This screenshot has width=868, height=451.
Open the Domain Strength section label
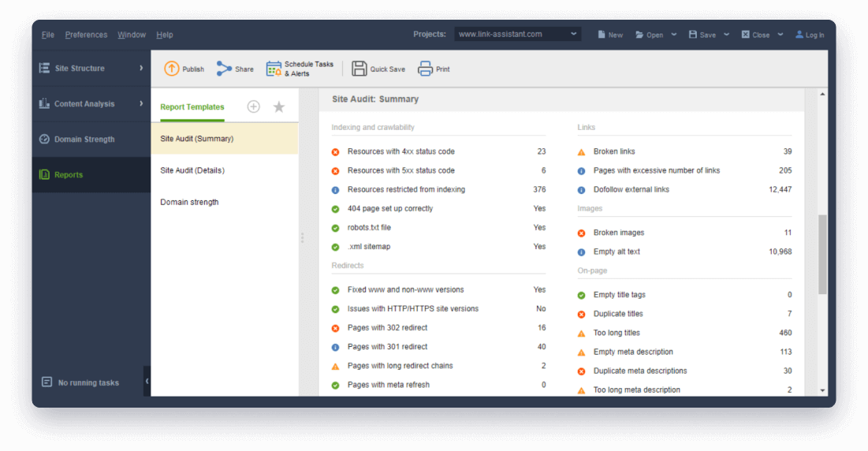click(84, 140)
